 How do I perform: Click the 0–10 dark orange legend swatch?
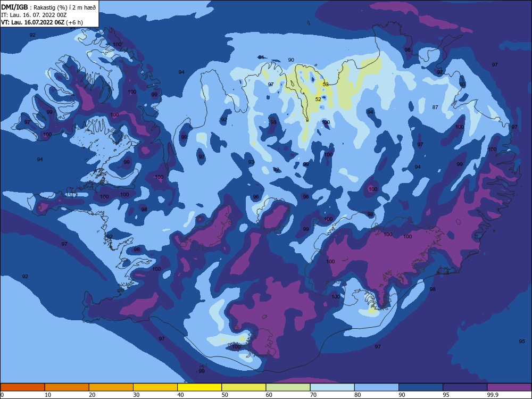pyautogui.click(x=22, y=387)
